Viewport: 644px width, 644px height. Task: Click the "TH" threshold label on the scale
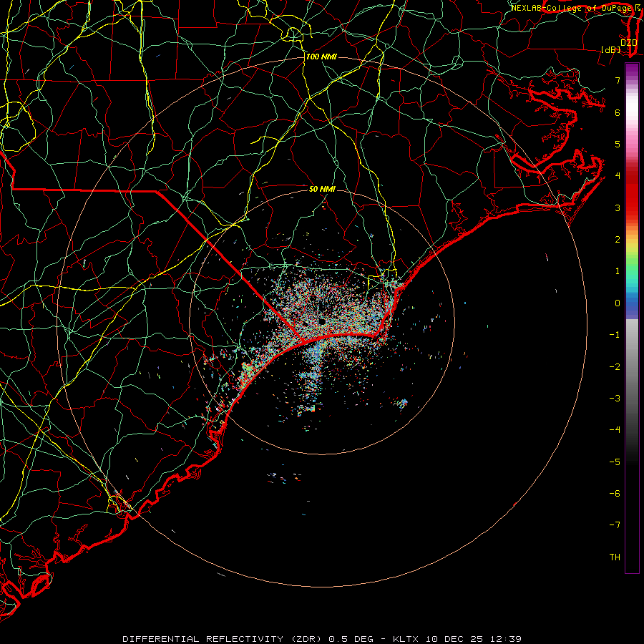(x=615, y=557)
